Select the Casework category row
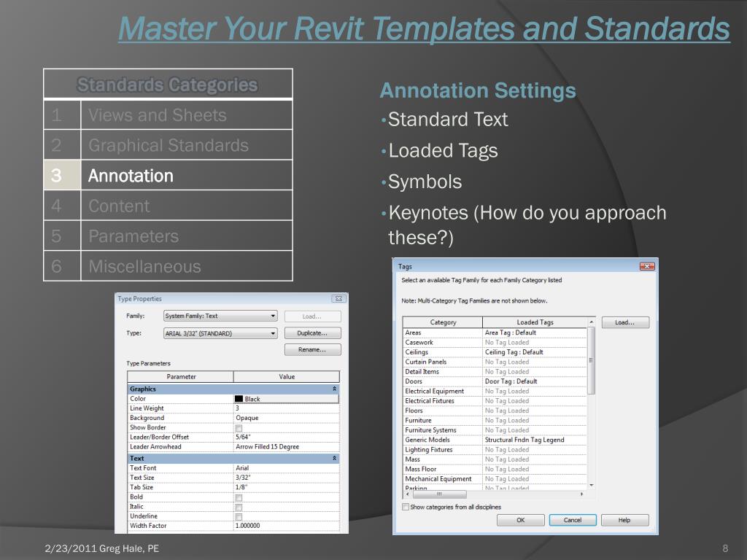Viewport: 747px width, 560px height. [x=495, y=343]
